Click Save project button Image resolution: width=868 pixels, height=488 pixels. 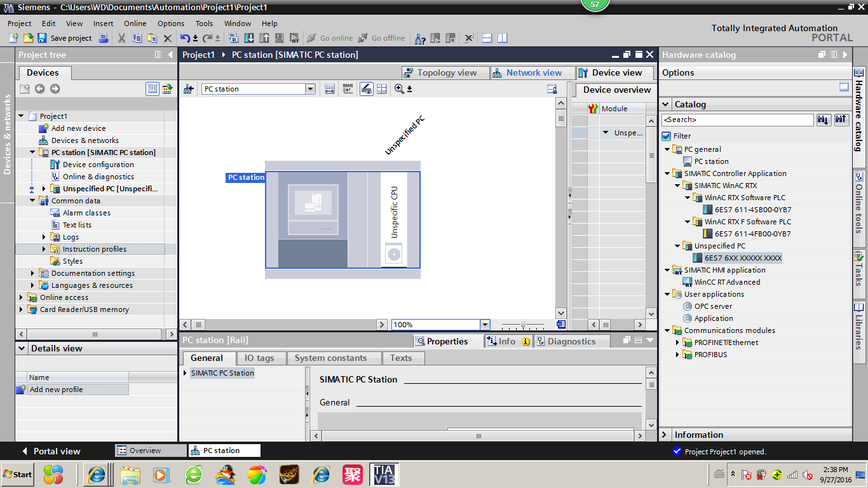[x=64, y=38]
